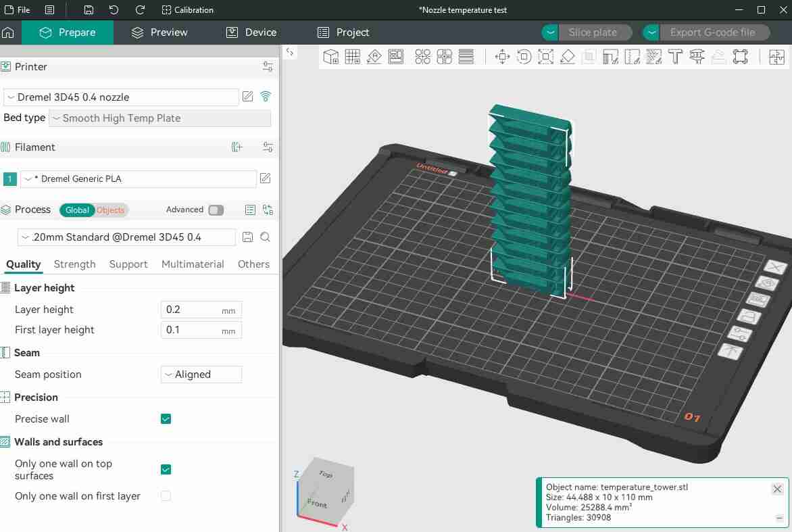
Task: Click the Redo arrow
Action: (x=140, y=9)
